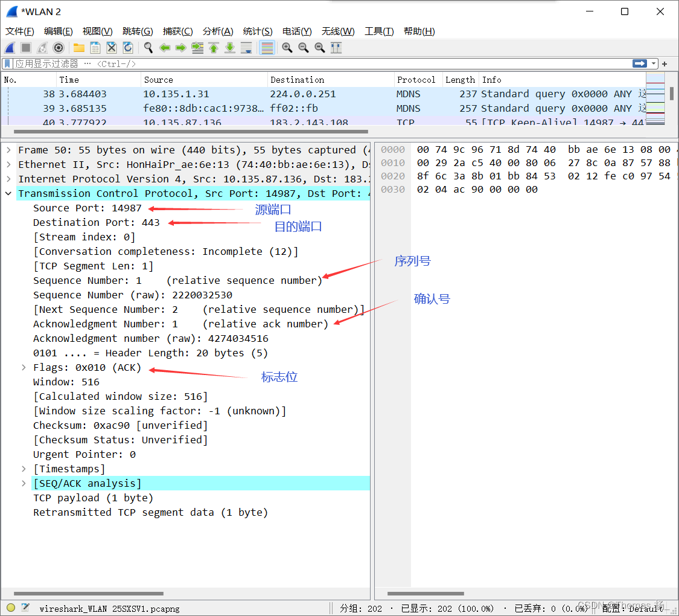The width and height of the screenshot is (679, 616).
Task: Select packet 38 from 10.135.1.31
Action: pyautogui.click(x=324, y=94)
